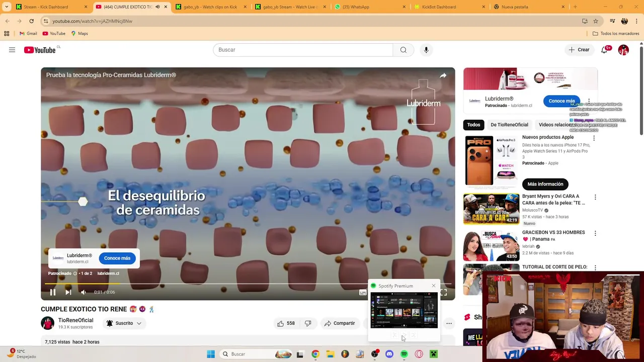Open Minecraft from the taskbar
644x362 pixels.
(x=434, y=354)
